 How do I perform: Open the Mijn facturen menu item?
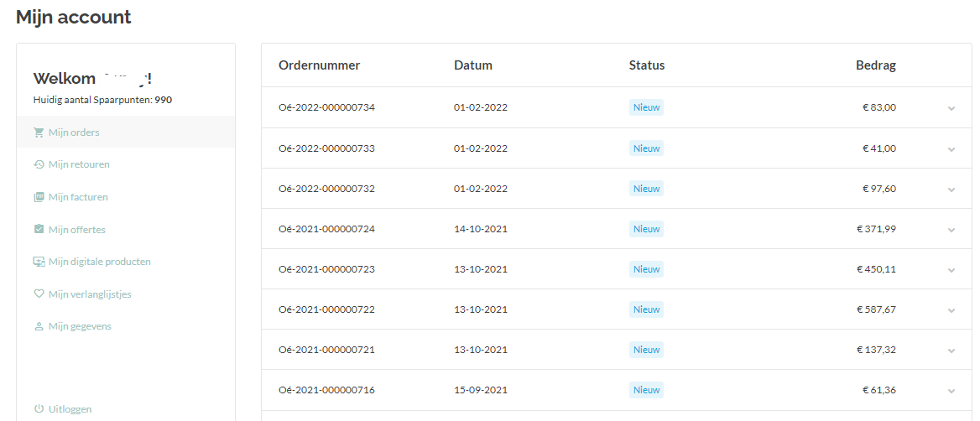(78, 197)
